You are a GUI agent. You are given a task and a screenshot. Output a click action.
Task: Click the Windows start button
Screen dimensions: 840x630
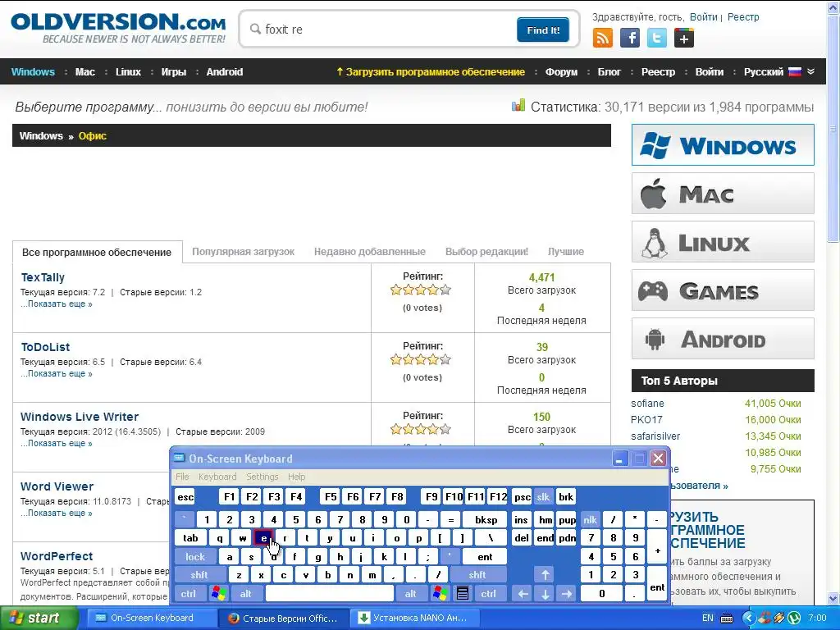tap(39, 619)
